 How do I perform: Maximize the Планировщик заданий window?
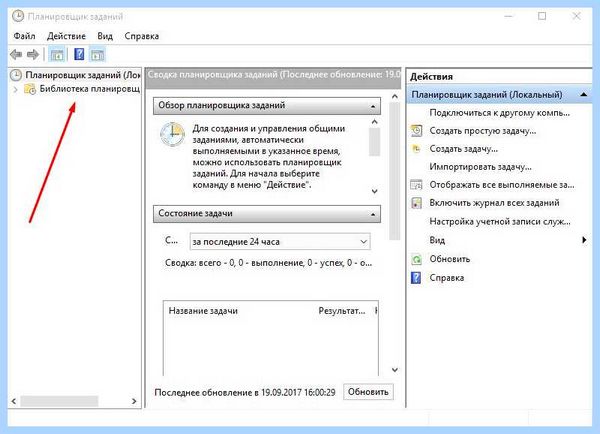tap(542, 16)
